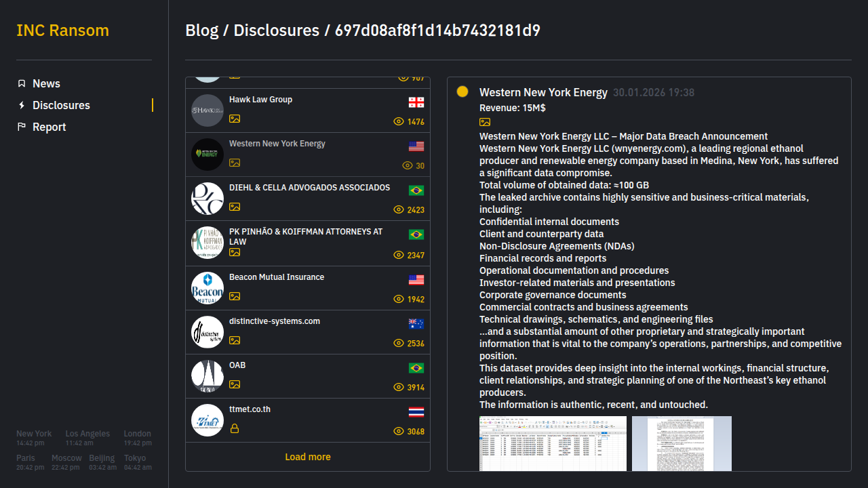Click the INC Ransom site title
Image resolution: width=868 pixels, height=488 pixels.
(62, 30)
